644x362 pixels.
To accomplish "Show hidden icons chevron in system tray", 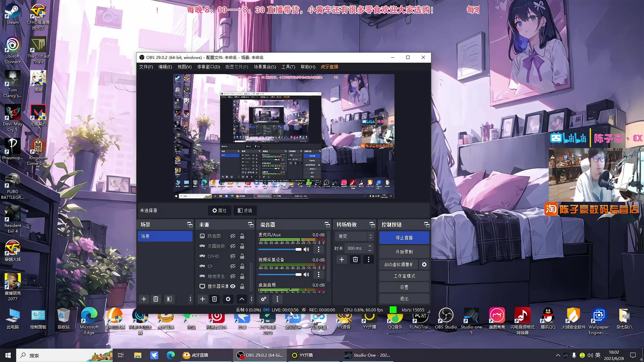I will pos(558,355).
